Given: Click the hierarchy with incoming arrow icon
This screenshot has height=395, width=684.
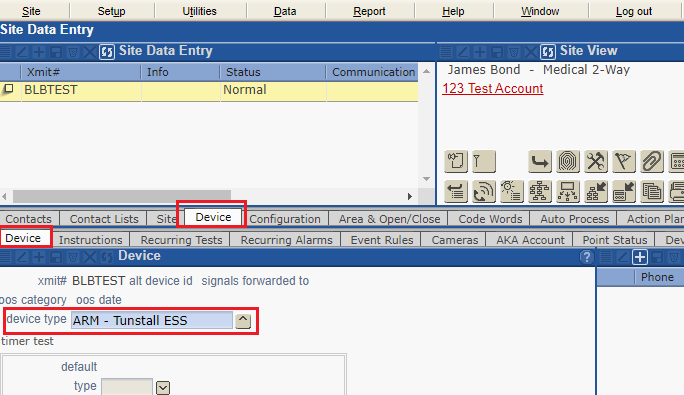Looking at the screenshot, I should [x=595, y=191].
